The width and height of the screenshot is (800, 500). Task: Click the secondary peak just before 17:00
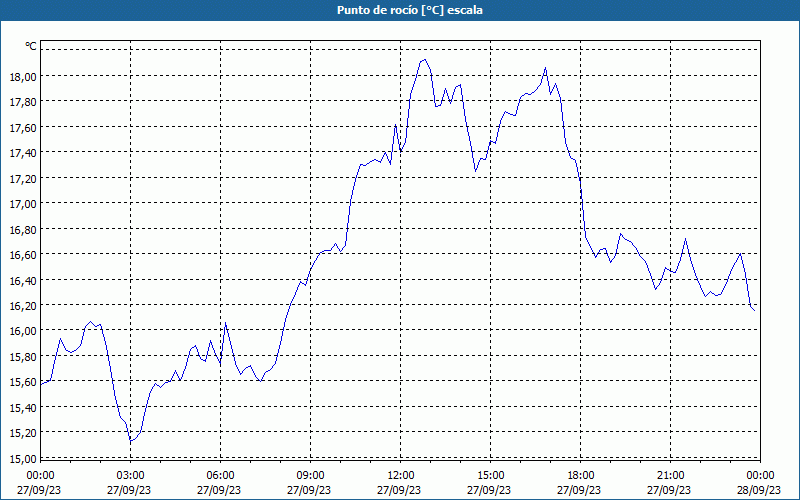[x=545, y=68]
